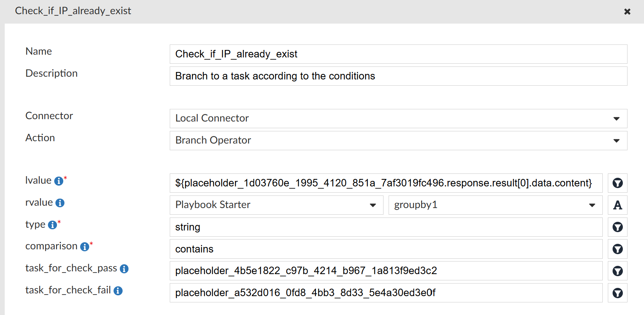Show info tooltip for task_for_check_fail
The image size is (644, 315).
tap(118, 291)
